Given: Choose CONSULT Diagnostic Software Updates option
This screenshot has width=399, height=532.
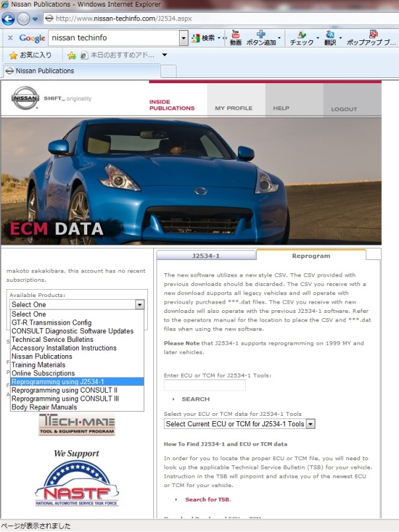Looking at the screenshot, I should coord(77,331).
